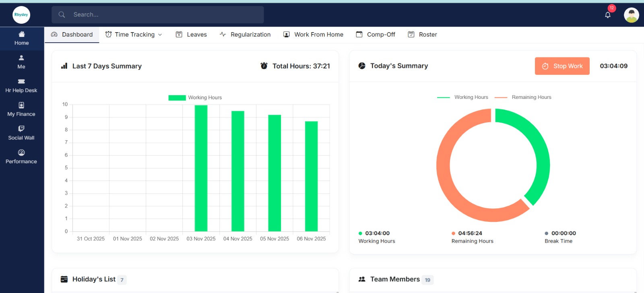Go to Home in sidebar

point(21,38)
